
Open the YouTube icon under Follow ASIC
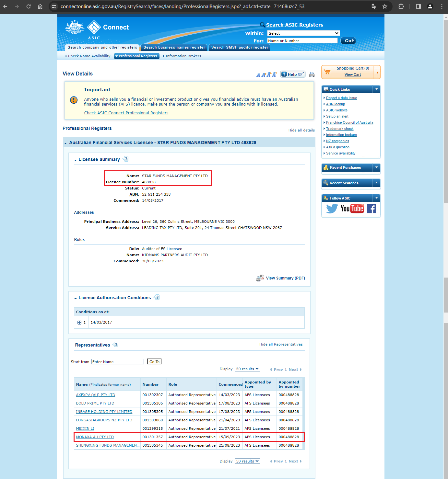[352, 209]
